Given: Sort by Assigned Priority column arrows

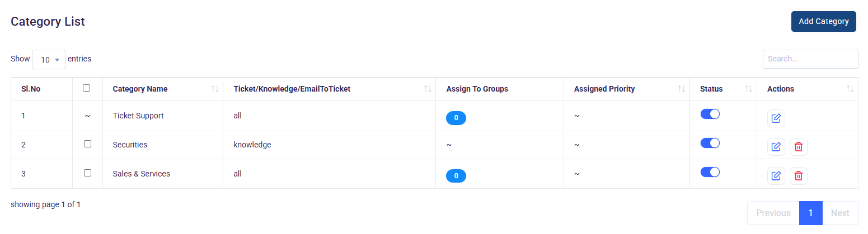Looking at the screenshot, I should coord(681,89).
